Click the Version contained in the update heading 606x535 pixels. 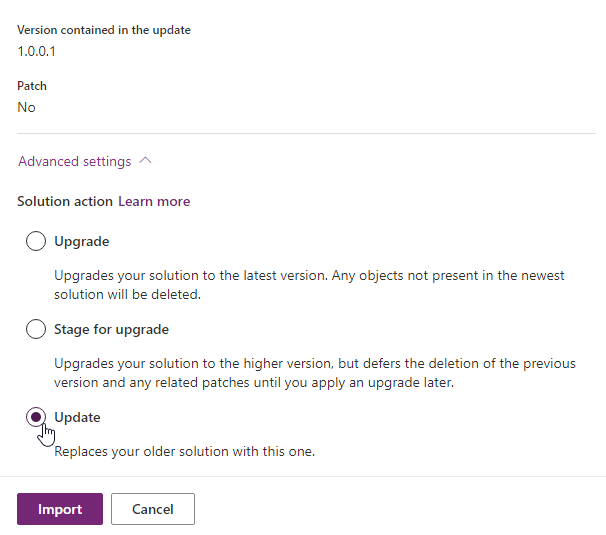(104, 30)
